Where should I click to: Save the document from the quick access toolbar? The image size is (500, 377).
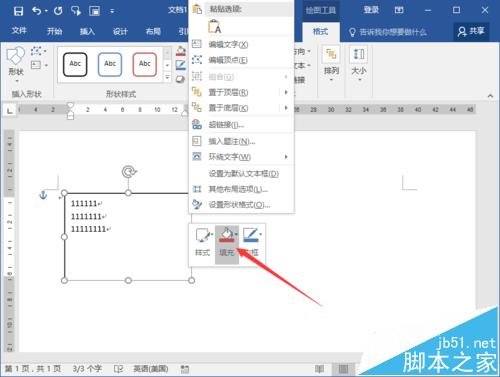pyautogui.click(x=18, y=11)
